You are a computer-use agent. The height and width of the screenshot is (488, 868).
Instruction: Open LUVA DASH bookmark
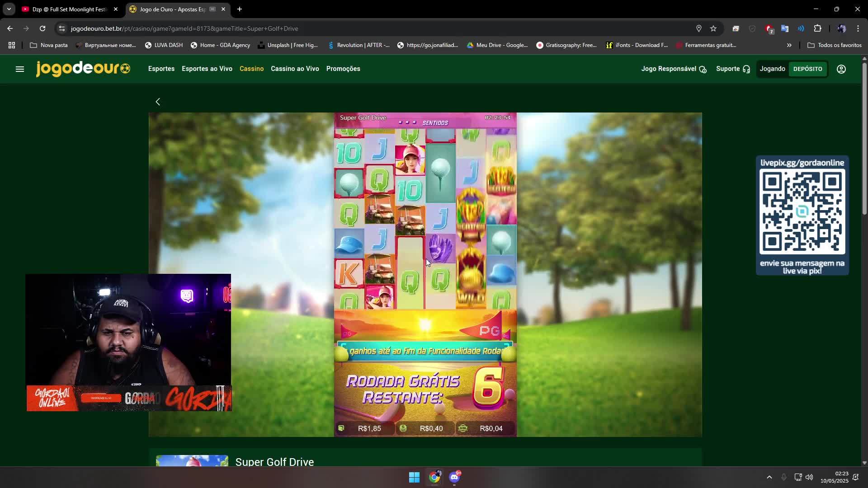click(x=164, y=45)
